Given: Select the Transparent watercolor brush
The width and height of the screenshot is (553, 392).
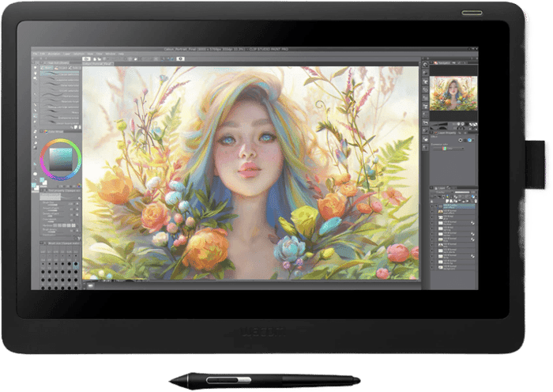Looking at the screenshot, I should coord(59,79).
